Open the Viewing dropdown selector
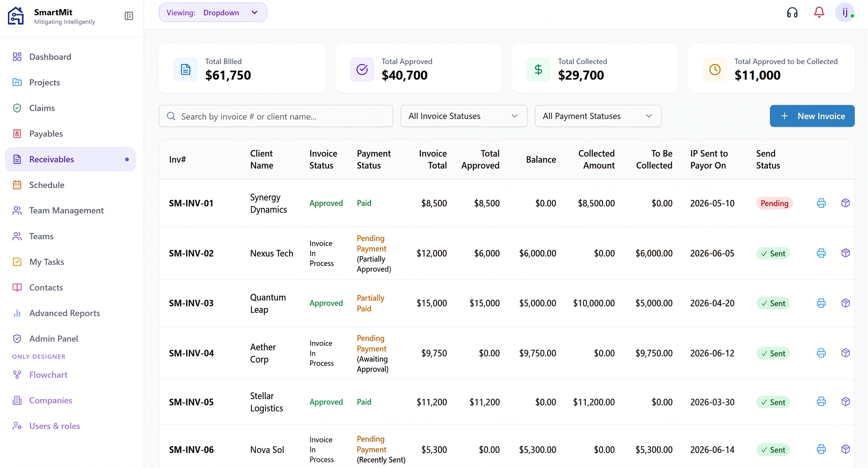This screenshot has height=468, width=868. point(213,12)
